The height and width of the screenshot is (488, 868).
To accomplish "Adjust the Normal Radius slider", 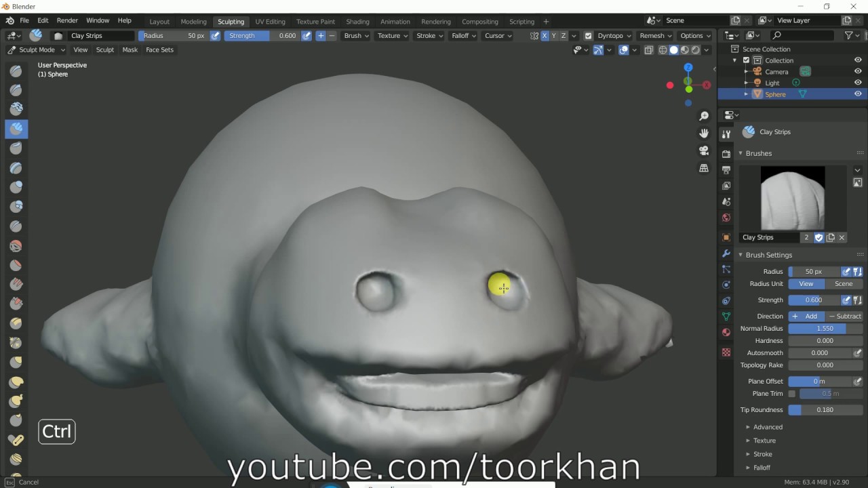I will click(825, 329).
